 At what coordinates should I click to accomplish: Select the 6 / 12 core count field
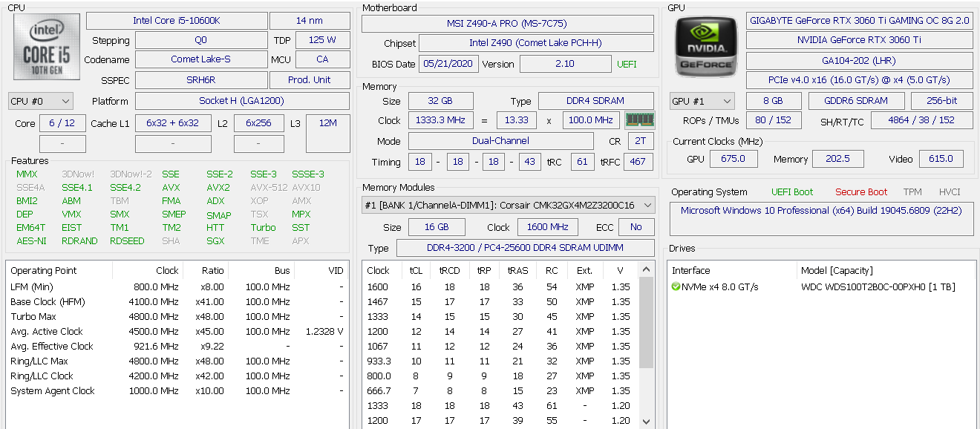tap(62, 123)
